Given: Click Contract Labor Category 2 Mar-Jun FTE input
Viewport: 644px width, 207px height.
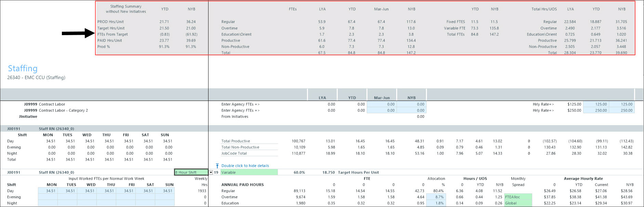Looking at the screenshot, I should point(382,110).
